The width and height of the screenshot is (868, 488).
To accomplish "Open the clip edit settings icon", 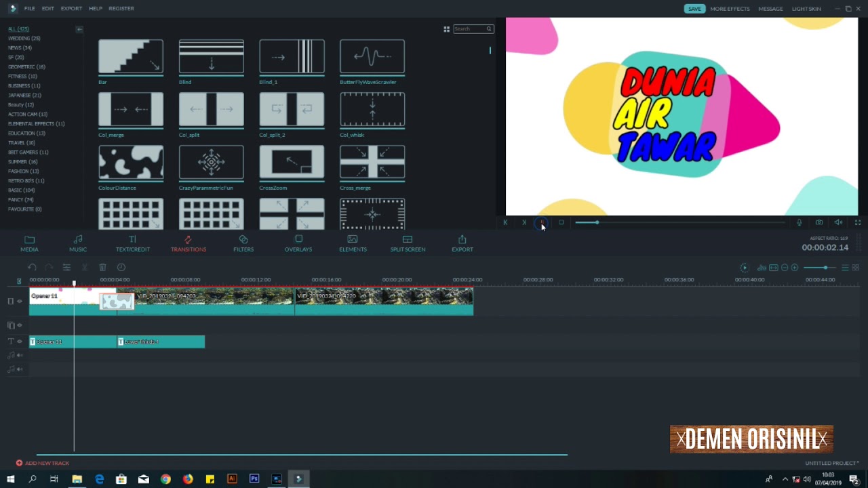I will [x=66, y=268].
